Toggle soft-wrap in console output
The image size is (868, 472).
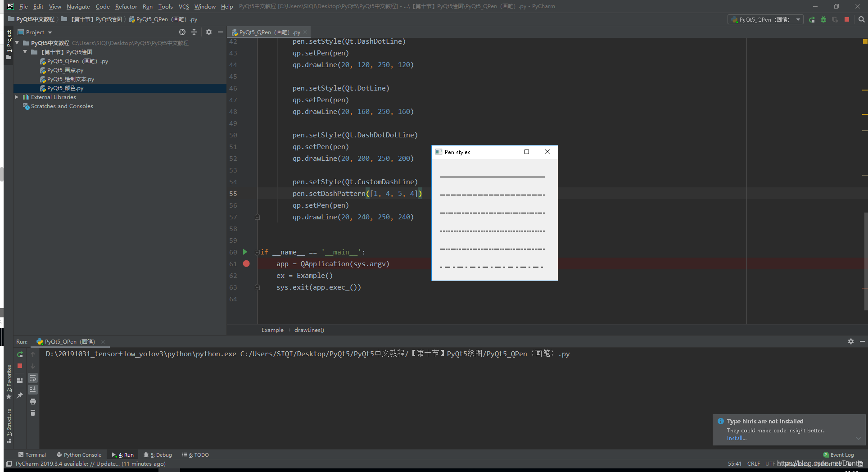pos(33,379)
